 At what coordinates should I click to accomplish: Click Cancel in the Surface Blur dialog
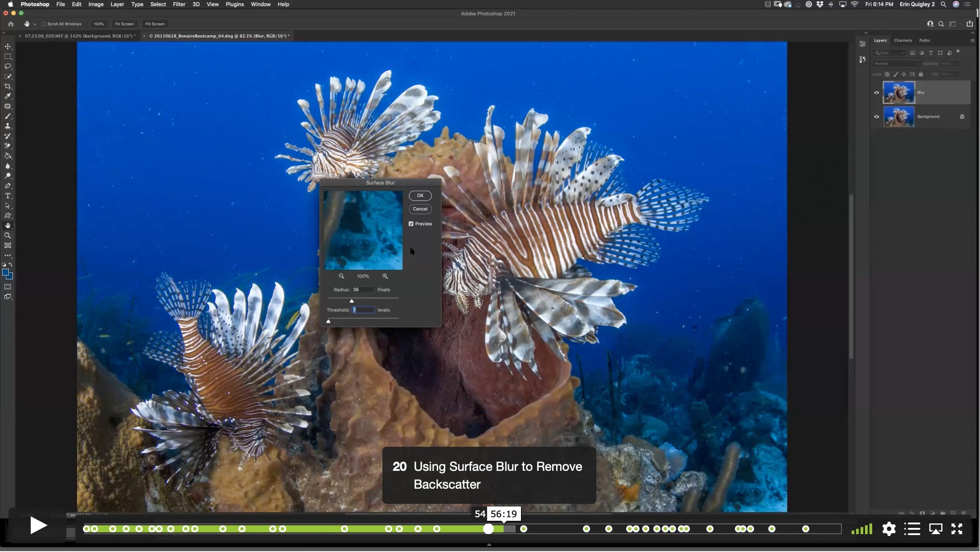(x=420, y=209)
